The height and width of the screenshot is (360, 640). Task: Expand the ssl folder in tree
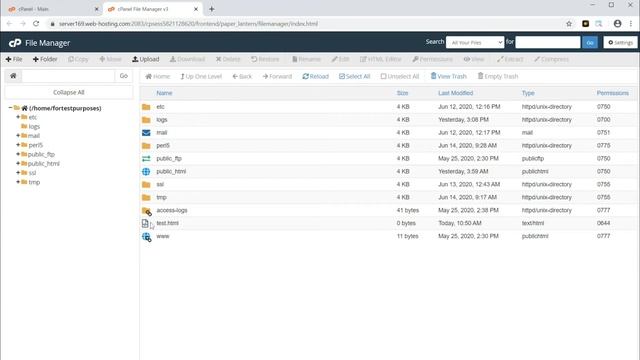coord(18,173)
